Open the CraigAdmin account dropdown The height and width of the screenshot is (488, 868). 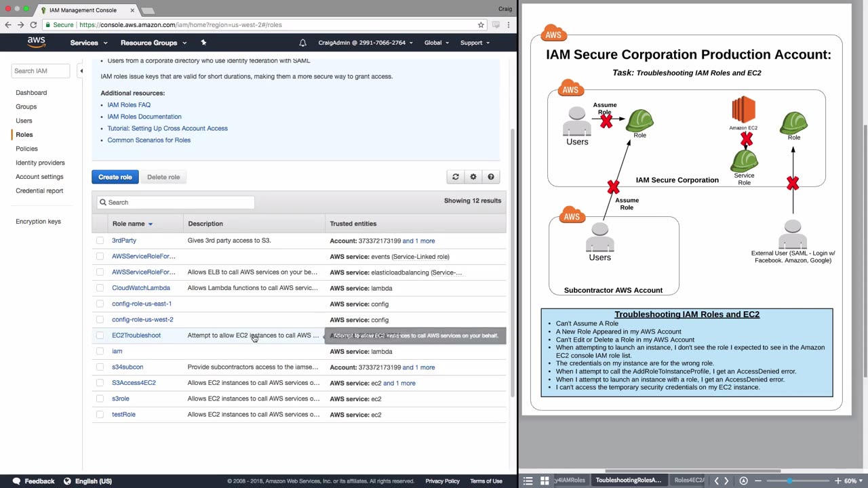click(366, 43)
